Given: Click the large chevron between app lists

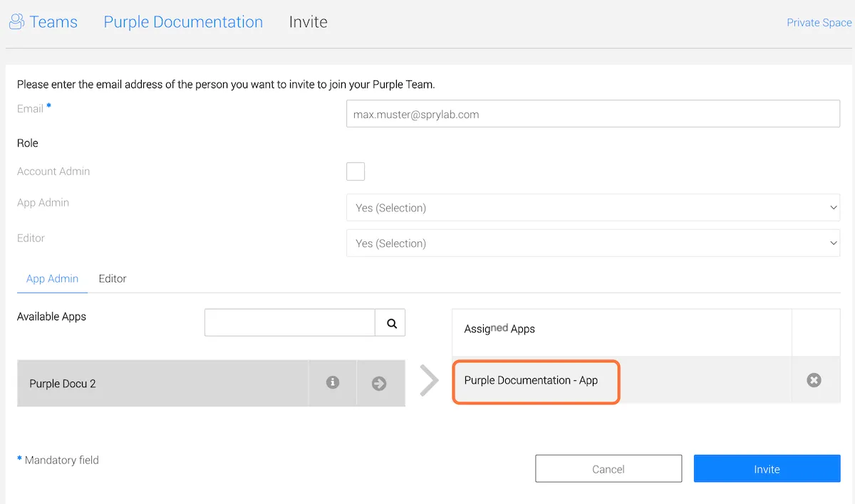Looking at the screenshot, I should tap(429, 380).
